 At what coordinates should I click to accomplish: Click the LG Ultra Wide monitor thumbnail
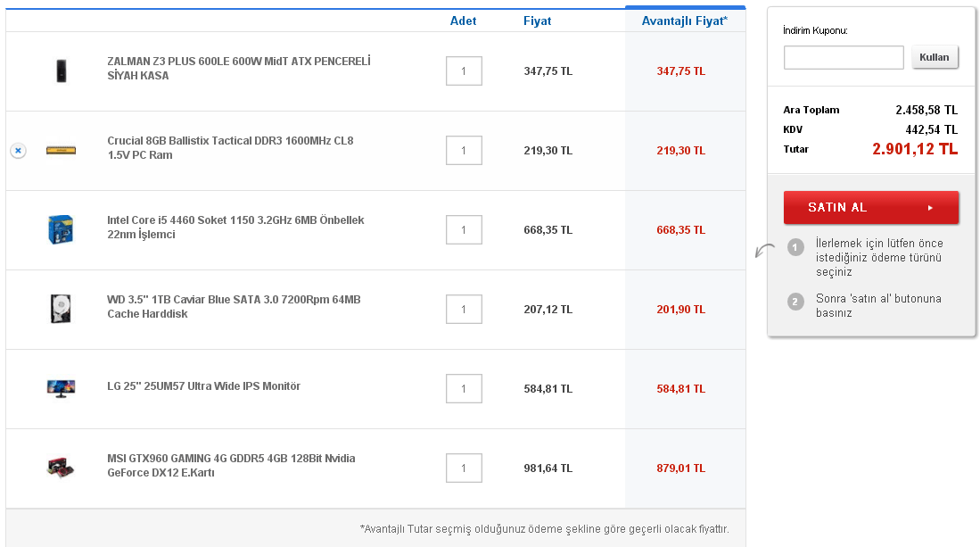tap(61, 388)
